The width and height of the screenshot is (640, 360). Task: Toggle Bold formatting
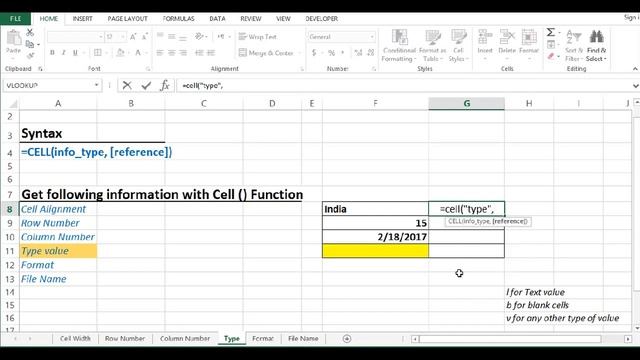pyautogui.click(x=52, y=53)
